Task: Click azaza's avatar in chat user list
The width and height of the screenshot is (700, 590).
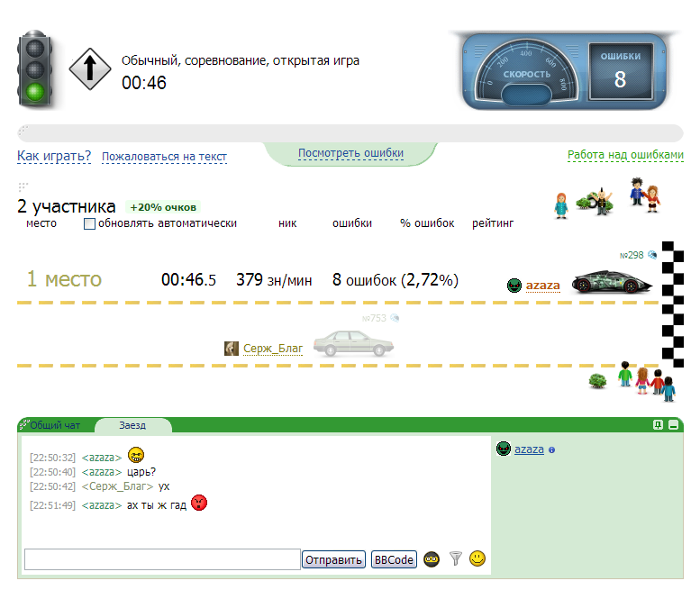Action: pos(503,449)
